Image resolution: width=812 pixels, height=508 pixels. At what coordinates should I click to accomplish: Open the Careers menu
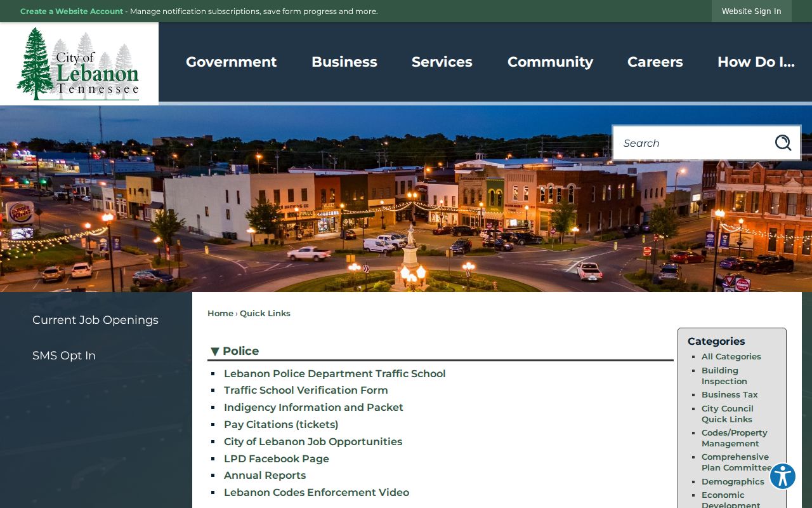(655, 62)
